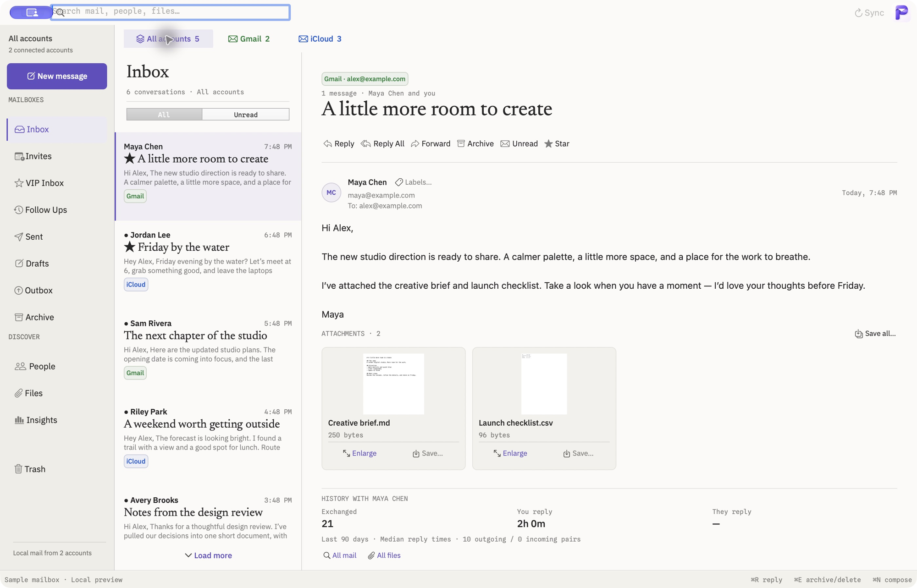Click maya@example.com sender address
Screen dimensions: 917x588
tap(381, 195)
